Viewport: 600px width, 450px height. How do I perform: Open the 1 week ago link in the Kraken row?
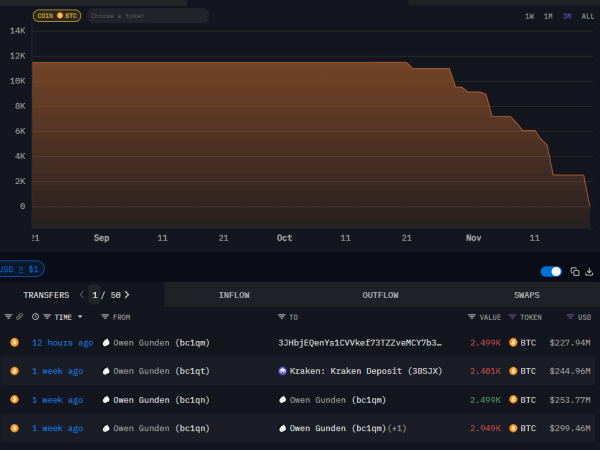(57, 371)
